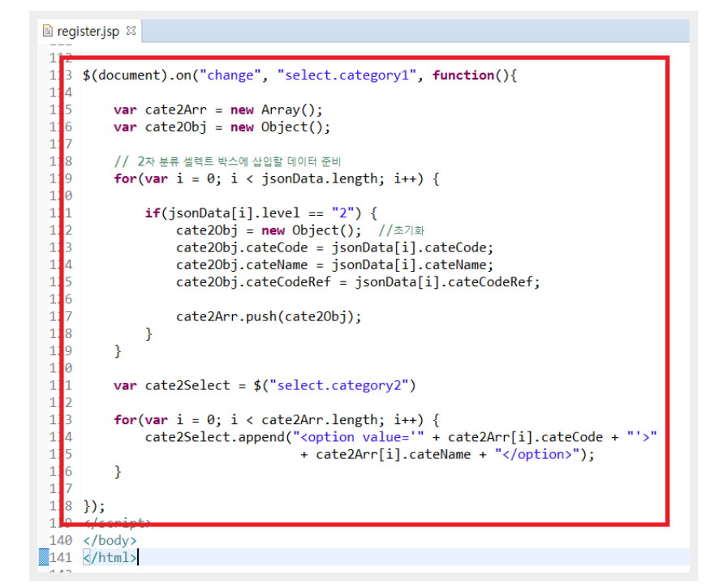Screen dimensions: 706x588
Task: Close the register.jsp tab
Action: (131, 31)
